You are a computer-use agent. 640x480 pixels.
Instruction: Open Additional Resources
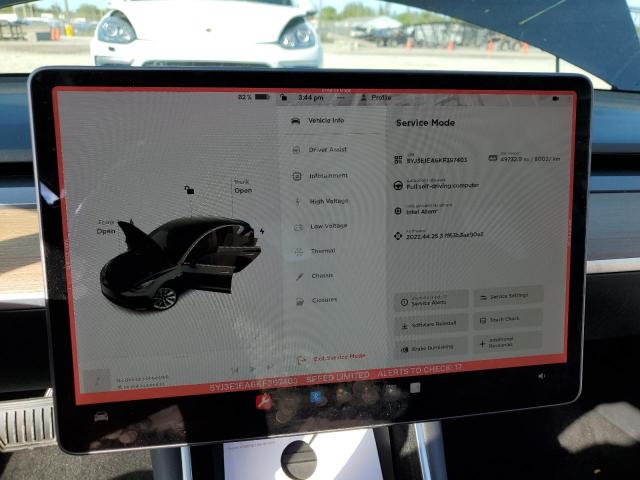(508, 342)
